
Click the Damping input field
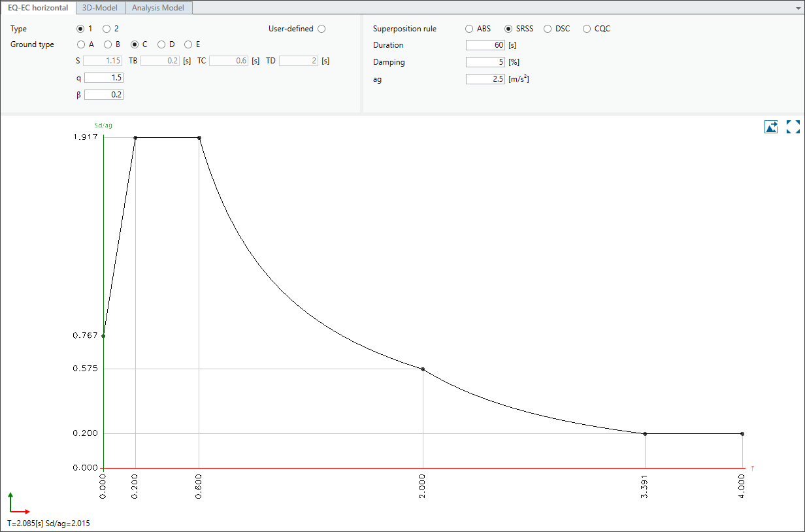click(485, 62)
